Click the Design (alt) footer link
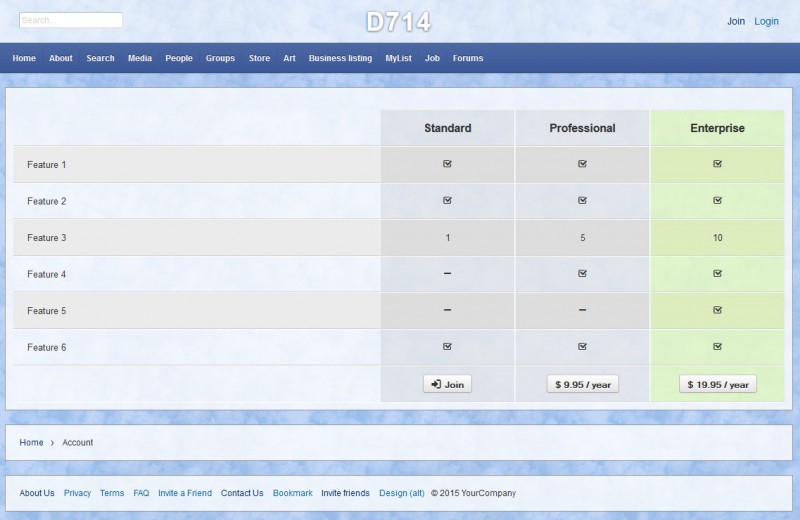Screen dimensions: 800x520 click(x=402, y=493)
